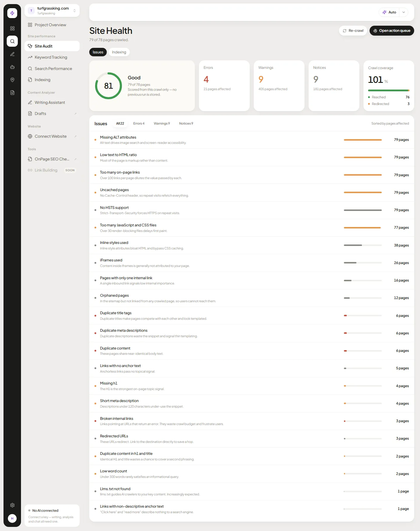Go to Indexing in the sidebar

point(52,80)
